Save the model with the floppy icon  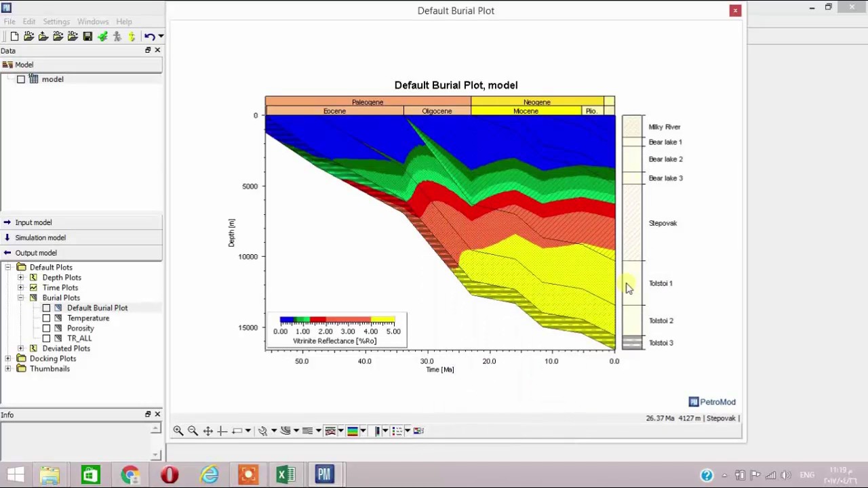tap(87, 37)
